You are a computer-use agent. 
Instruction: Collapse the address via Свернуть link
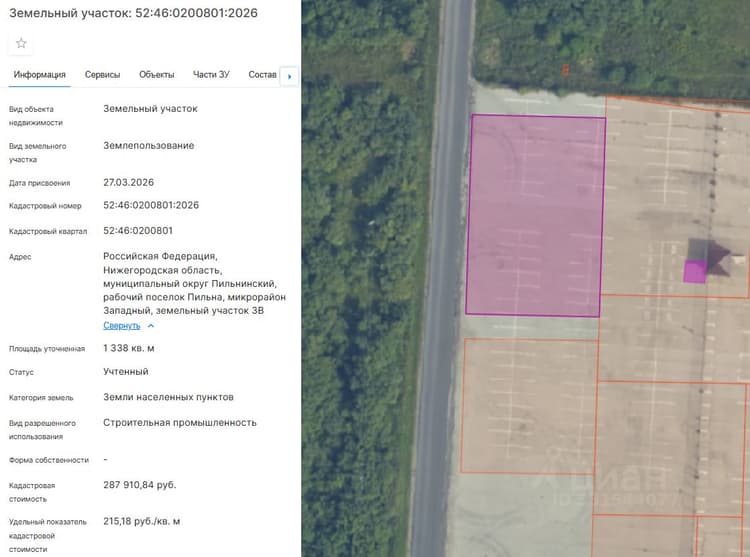point(121,326)
